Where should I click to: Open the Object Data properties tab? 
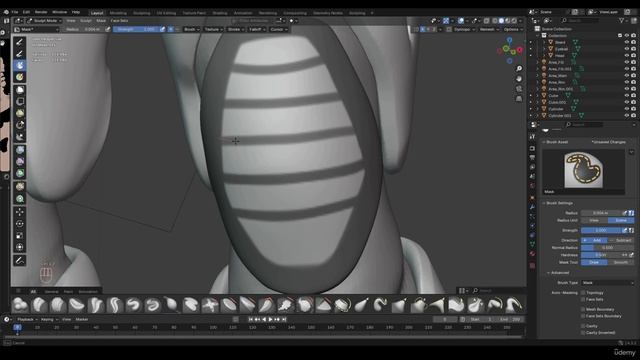coord(532,244)
